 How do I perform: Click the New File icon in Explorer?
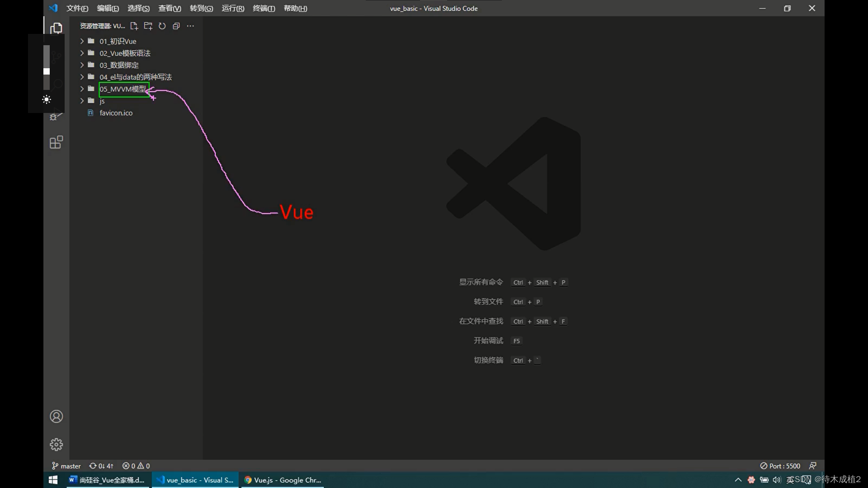point(134,26)
